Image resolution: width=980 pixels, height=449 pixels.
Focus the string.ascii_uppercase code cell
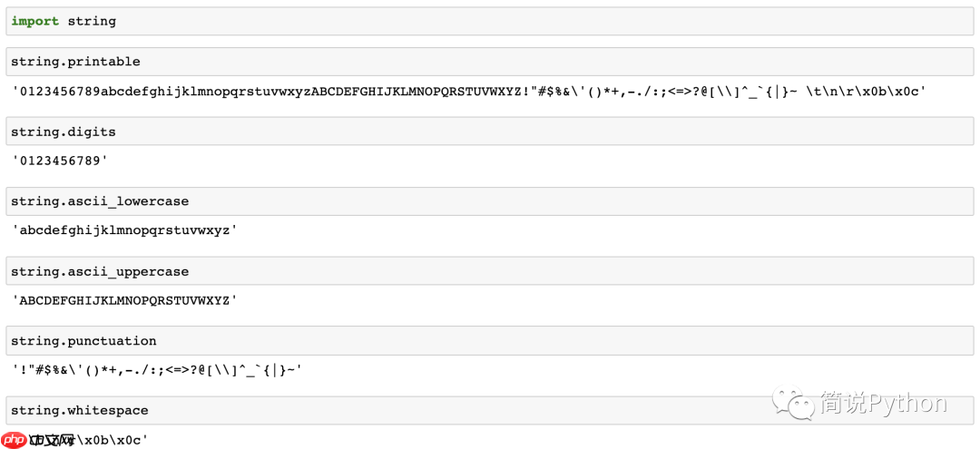[x=490, y=271]
